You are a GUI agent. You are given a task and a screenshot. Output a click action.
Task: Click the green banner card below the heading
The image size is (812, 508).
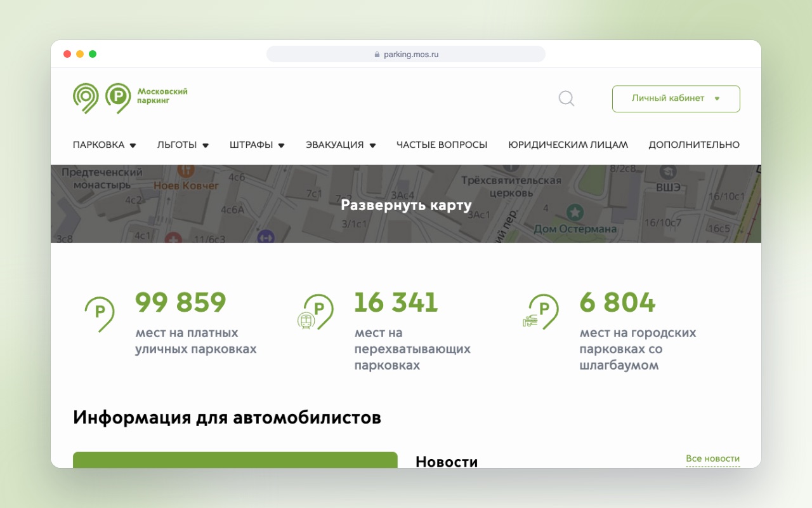235,460
